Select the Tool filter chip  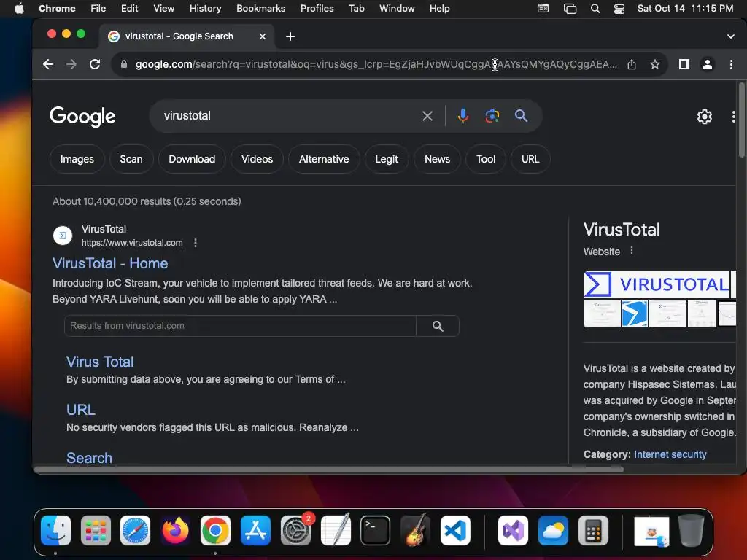coord(485,159)
